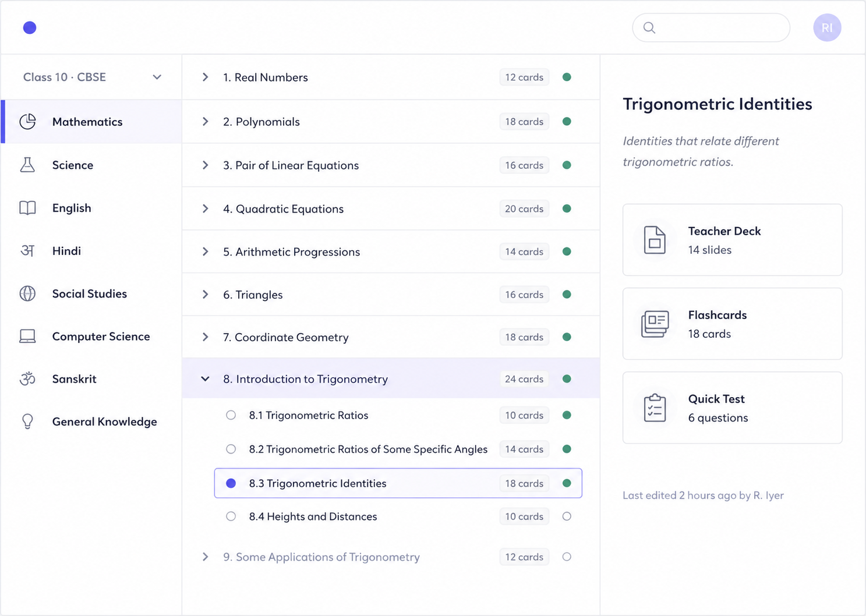Expand chapter 2. Polynomials
Viewport: 866px width, 616px height.
click(x=205, y=121)
